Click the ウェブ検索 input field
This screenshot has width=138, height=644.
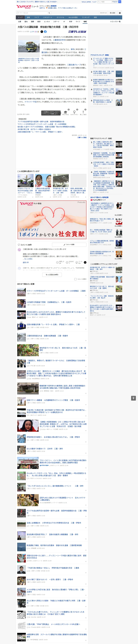[105, 2]
